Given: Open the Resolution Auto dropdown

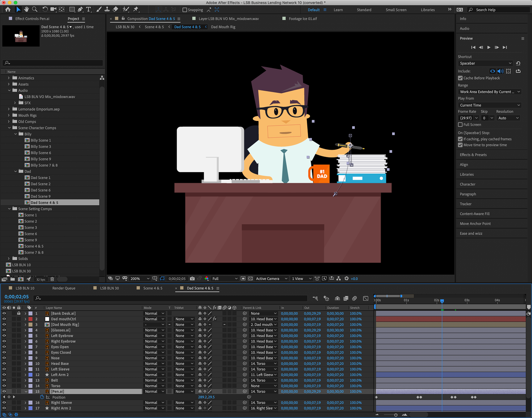Looking at the screenshot, I should click(x=508, y=118).
